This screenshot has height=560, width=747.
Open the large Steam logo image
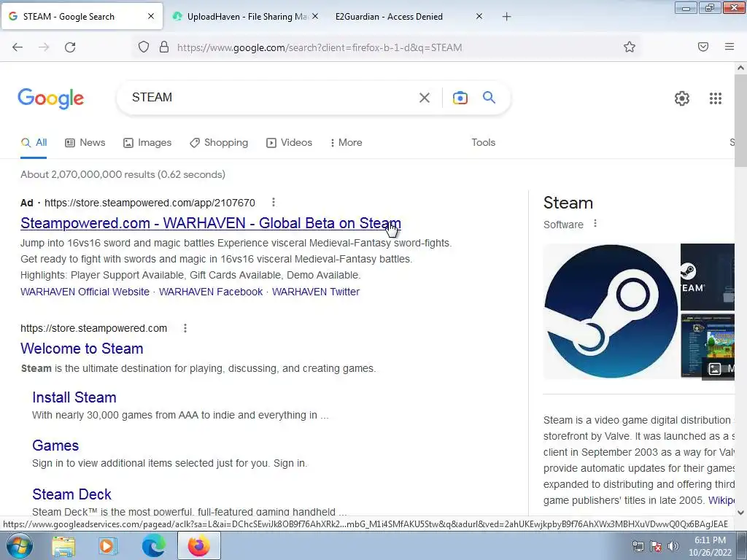(611, 311)
